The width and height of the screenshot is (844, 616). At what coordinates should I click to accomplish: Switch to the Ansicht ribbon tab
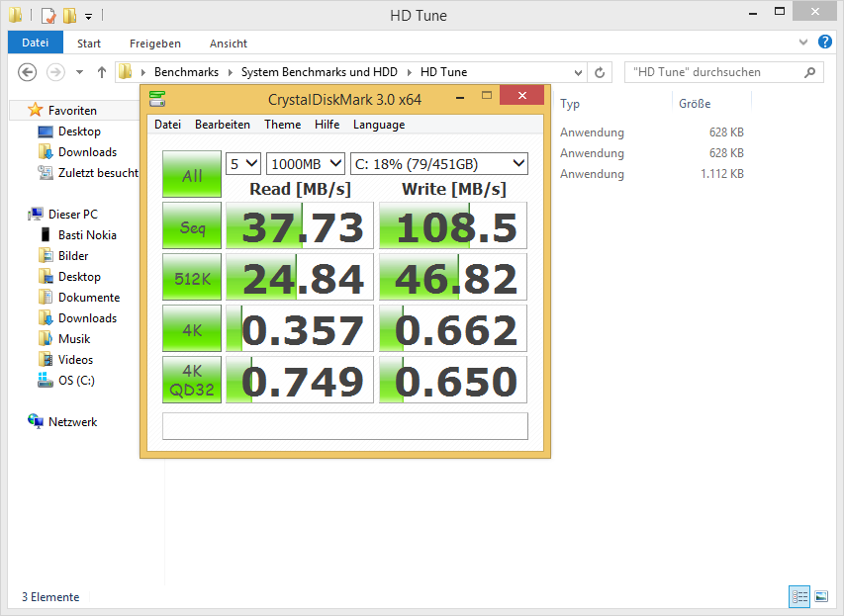(229, 44)
